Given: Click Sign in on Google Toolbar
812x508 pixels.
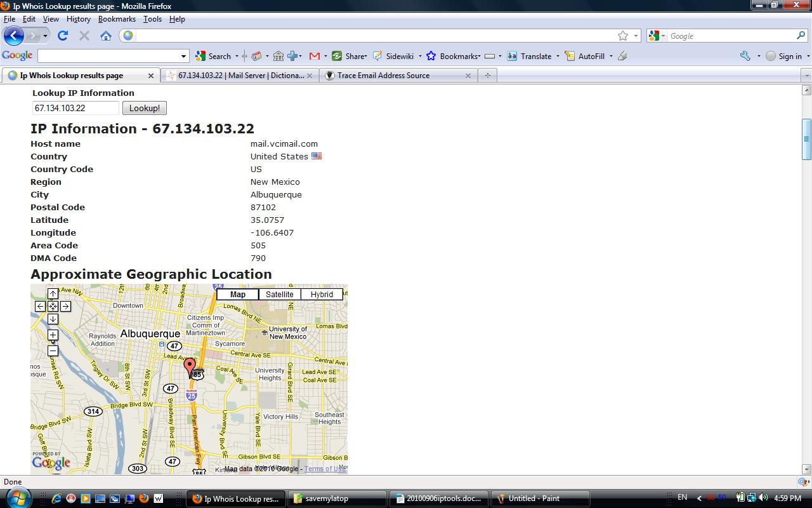Looking at the screenshot, I should click(x=783, y=56).
